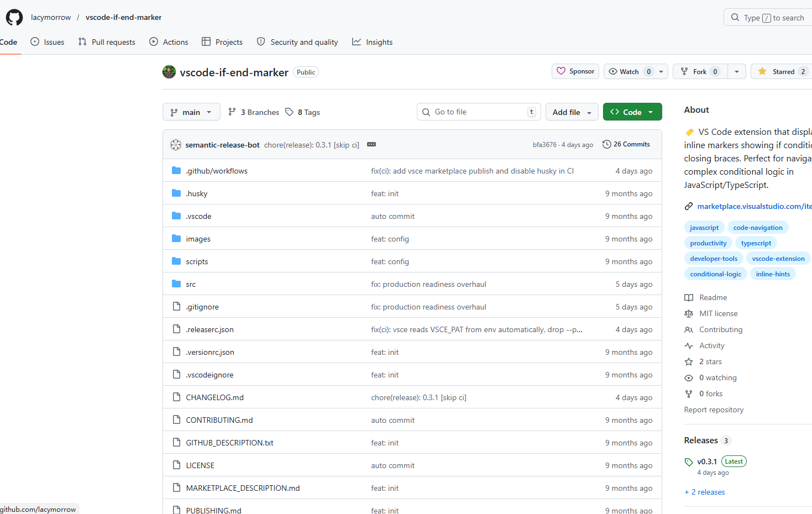This screenshot has width=812, height=514.
Task: Open the CONTRIBUTING.md file
Action: 219,420
